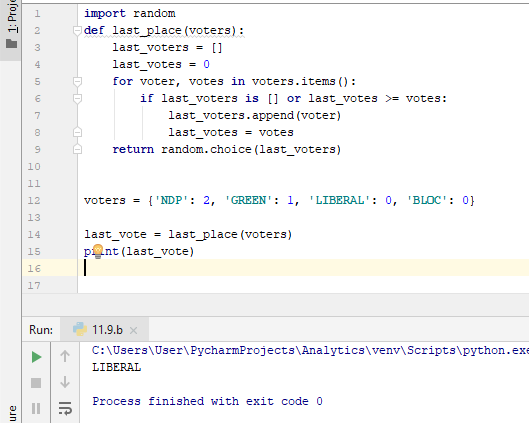Click the fold end marker on line 8
This screenshot has width=529, height=423.
[77, 132]
